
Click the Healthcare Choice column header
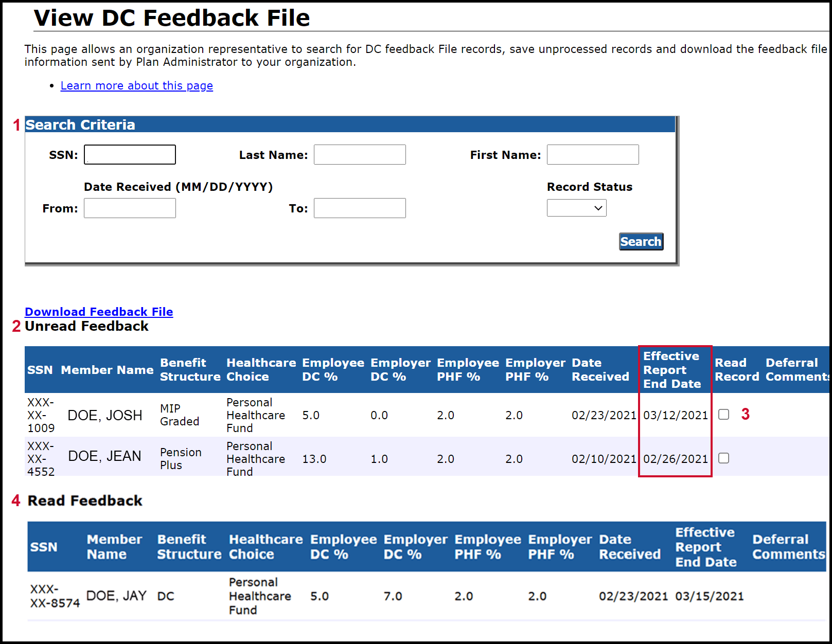(259, 369)
